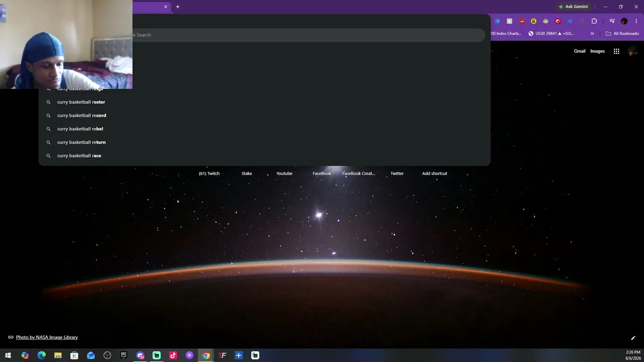Viewport: 644px width, 362px height.
Task: Open a new tab with the plus button
Action: (178, 7)
